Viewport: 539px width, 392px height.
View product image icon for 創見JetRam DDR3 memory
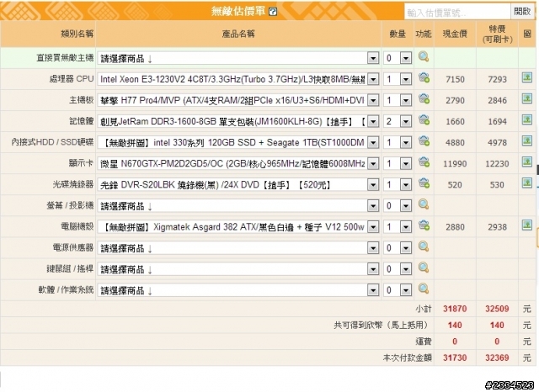(527, 119)
